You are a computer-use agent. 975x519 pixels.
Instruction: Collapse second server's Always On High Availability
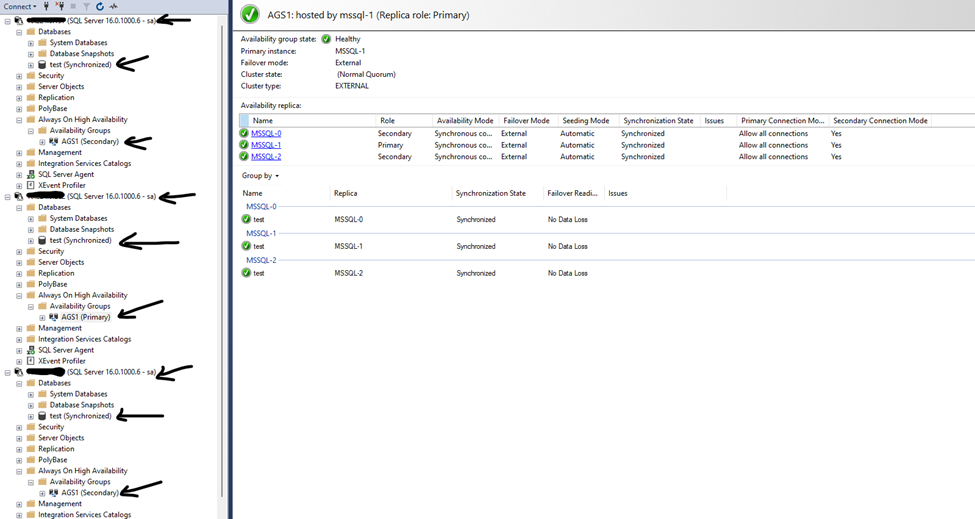point(19,296)
